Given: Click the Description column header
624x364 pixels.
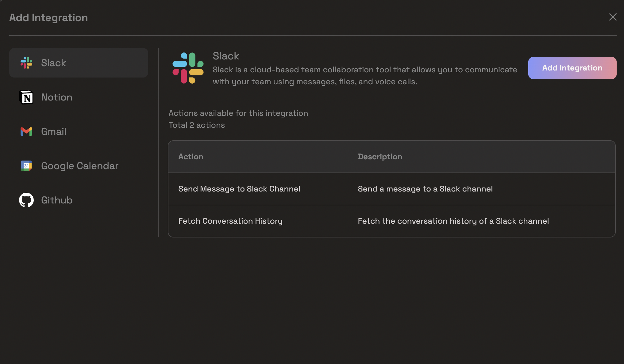Looking at the screenshot, I should (380, 157).
